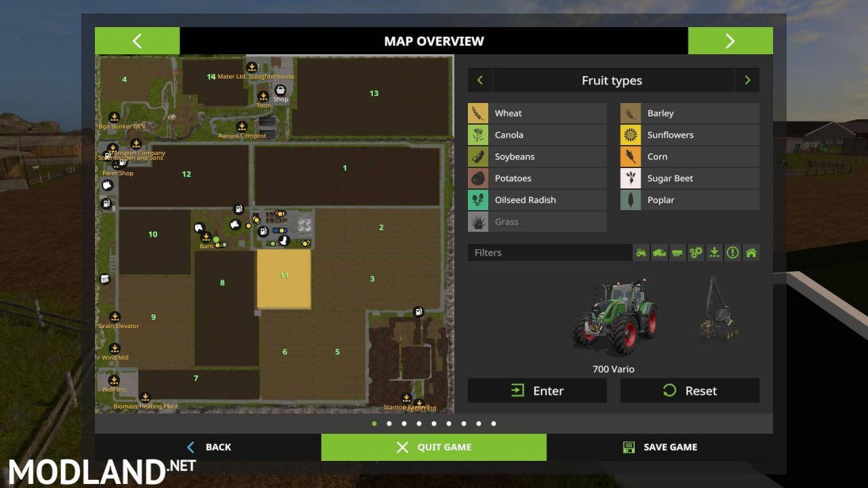Click the Transport Company marker icon

tap(136, 144)
